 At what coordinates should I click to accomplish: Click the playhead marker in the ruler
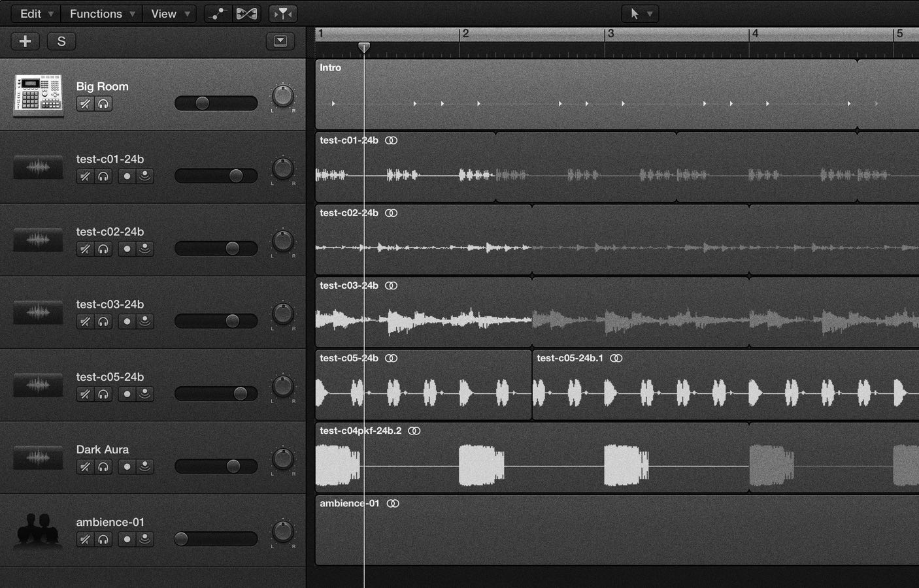(364, 47)
